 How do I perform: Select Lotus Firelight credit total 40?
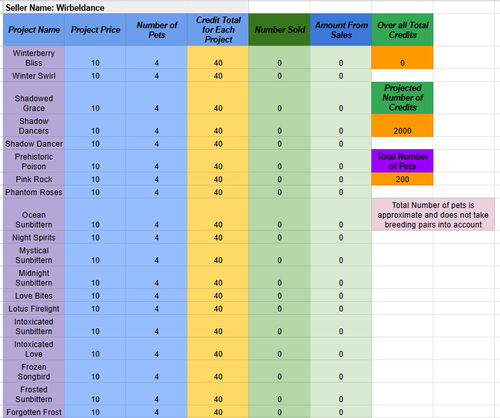(x=218, y=309)
